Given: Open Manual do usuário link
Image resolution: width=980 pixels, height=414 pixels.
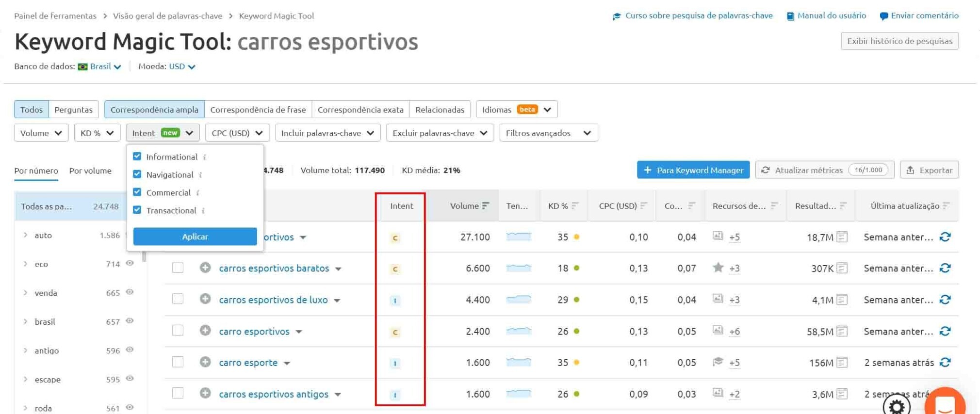Looking at the screenshot, I should coord(827,16).
